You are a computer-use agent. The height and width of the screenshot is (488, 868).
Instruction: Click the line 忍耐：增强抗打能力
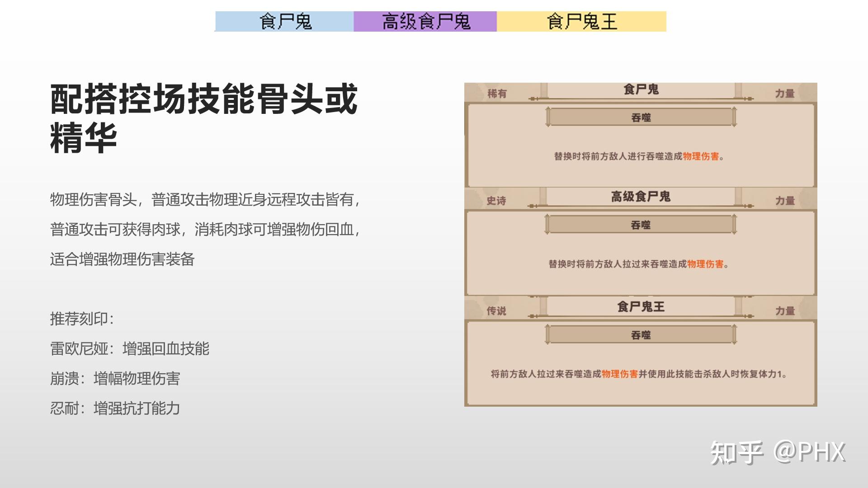click(x=115, y=408)
